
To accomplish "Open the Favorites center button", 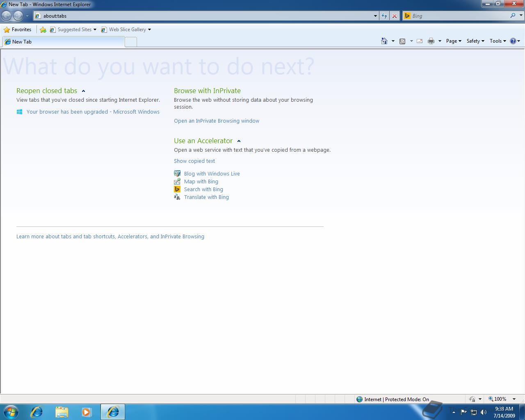I will 17,30.
